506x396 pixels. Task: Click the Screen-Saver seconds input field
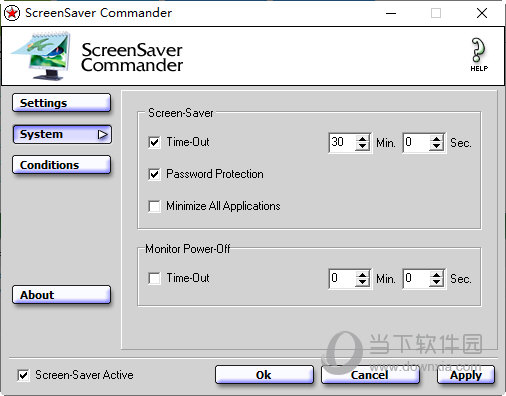pyautogui.click(x=417, y=143)
